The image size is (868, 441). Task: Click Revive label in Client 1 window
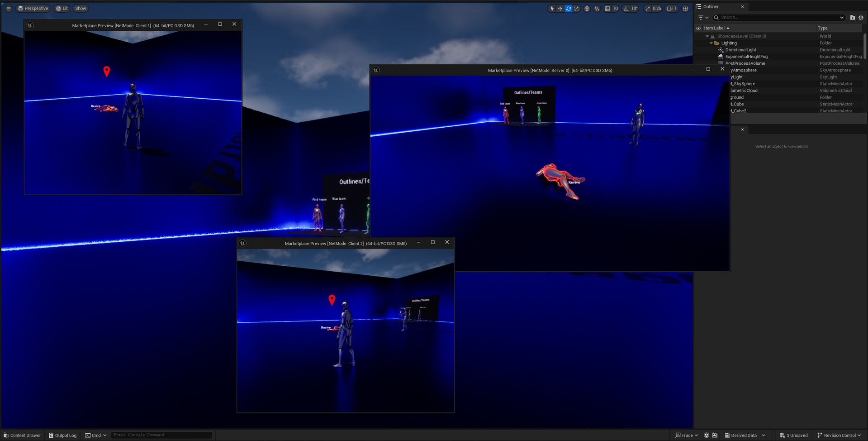coord(95,106)
